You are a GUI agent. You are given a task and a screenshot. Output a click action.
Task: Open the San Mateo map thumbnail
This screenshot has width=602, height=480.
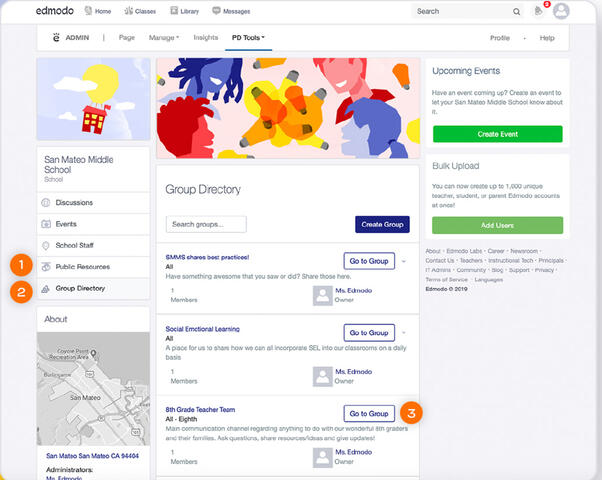pos(93,388)
